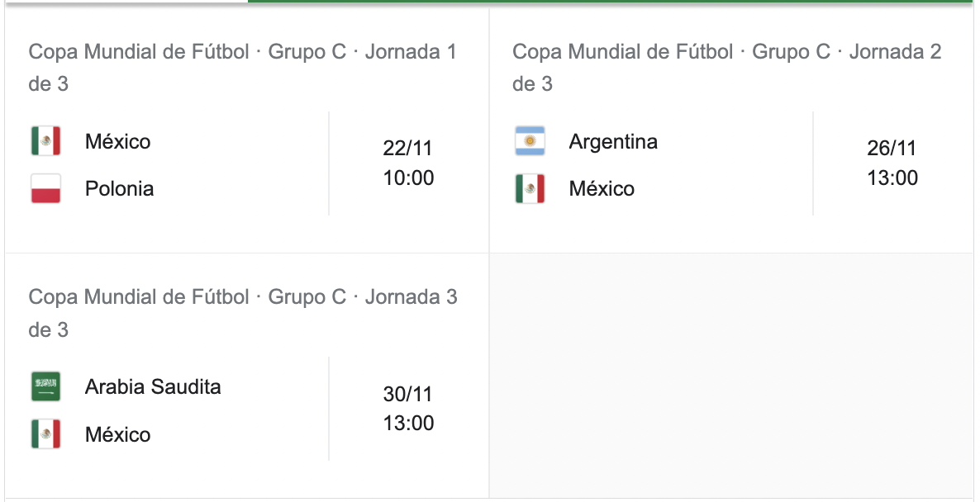The image size is (980, 502).
Task: Open the 22/11 10:00 match details
Action: [408, 163]
